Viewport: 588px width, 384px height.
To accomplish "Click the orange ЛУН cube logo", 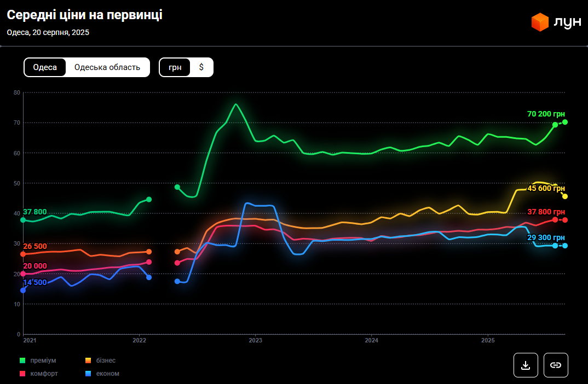I will (x=540, y=22).
